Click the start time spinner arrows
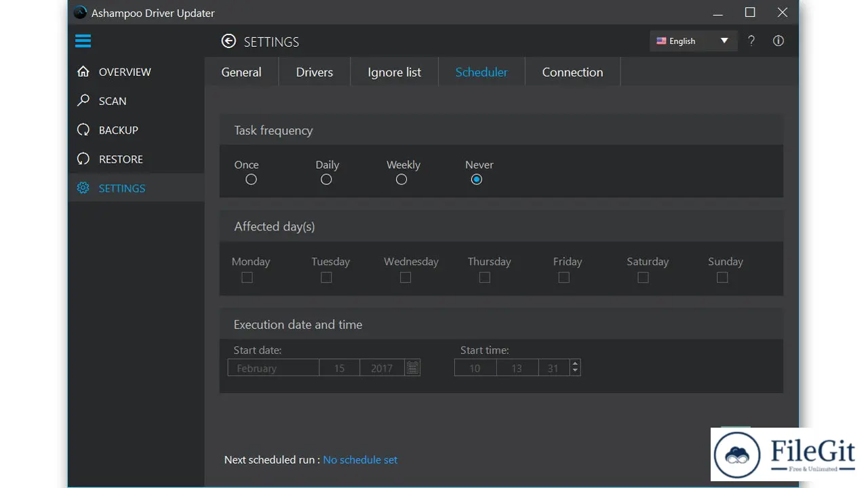868x488 pixels. [575, 367]
